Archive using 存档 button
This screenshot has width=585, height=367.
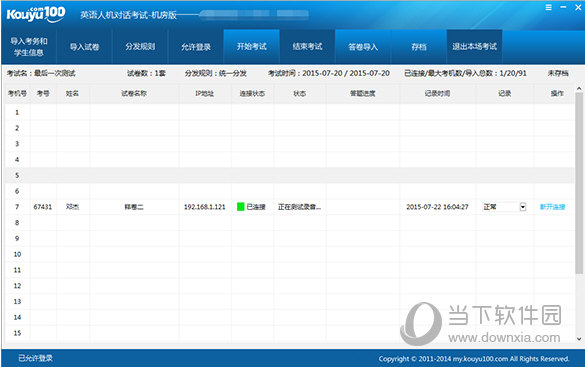pyautogui.click(x=419, y=47)
